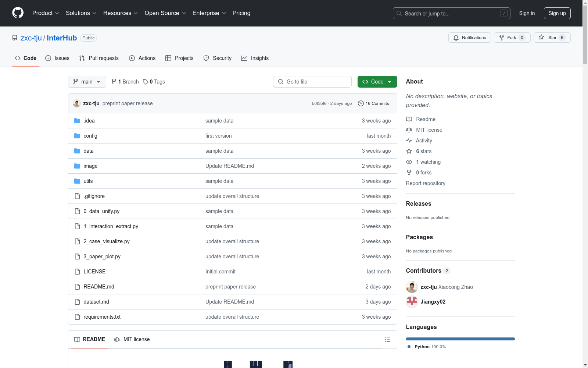Open 0_data_unify.py file
The image size is (588, 368).
click(101, 211)
